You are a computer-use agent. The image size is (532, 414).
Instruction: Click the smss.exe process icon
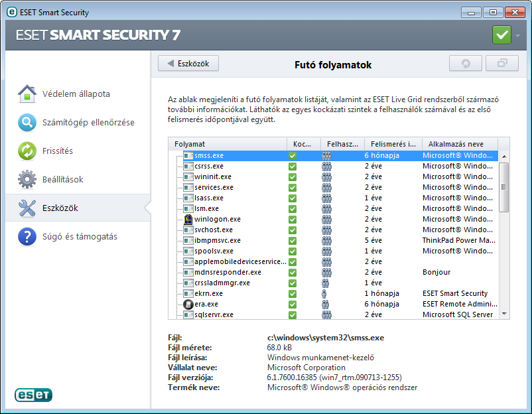188,155
